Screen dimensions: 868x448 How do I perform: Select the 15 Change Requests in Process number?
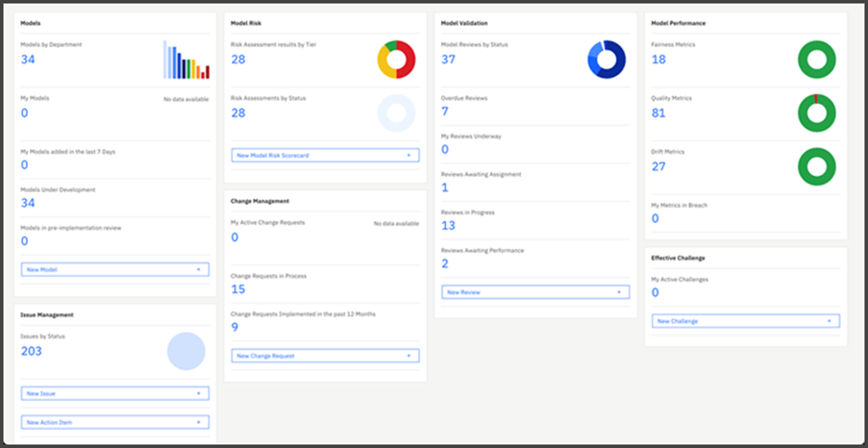[238, 289]
